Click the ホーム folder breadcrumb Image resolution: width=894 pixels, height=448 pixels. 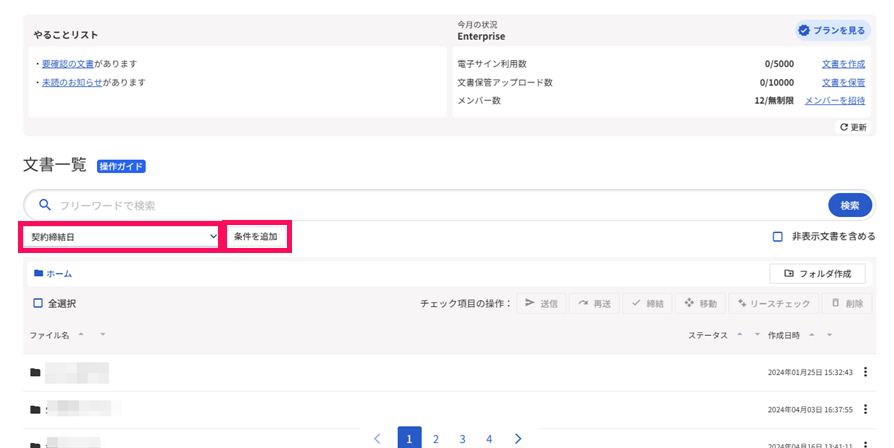[53, 274]
